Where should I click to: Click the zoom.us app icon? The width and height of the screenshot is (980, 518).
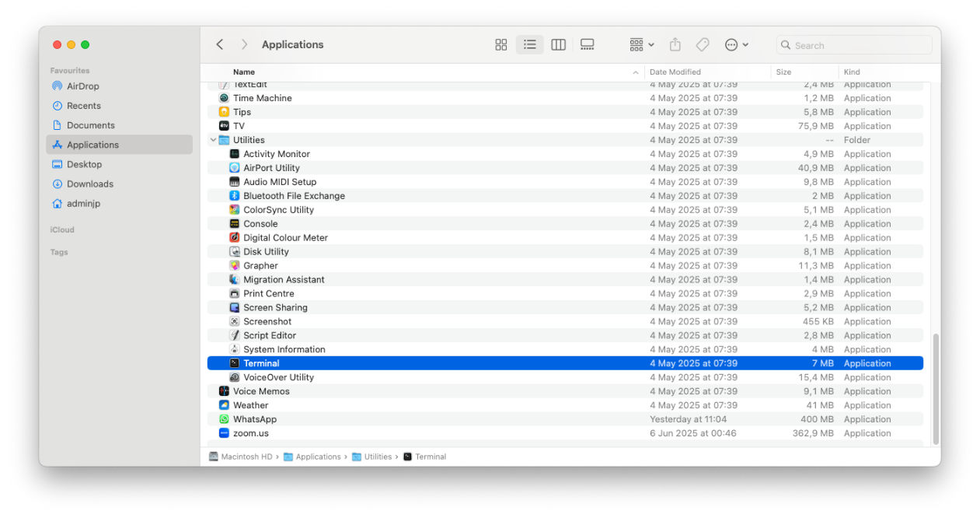click(224, 433)
